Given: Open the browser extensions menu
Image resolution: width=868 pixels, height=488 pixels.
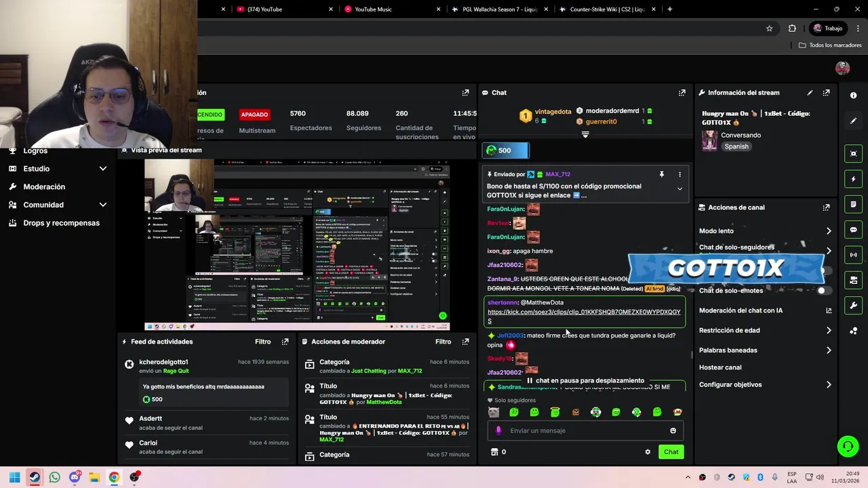Looking at the screenshot, I should coord(792,28).
